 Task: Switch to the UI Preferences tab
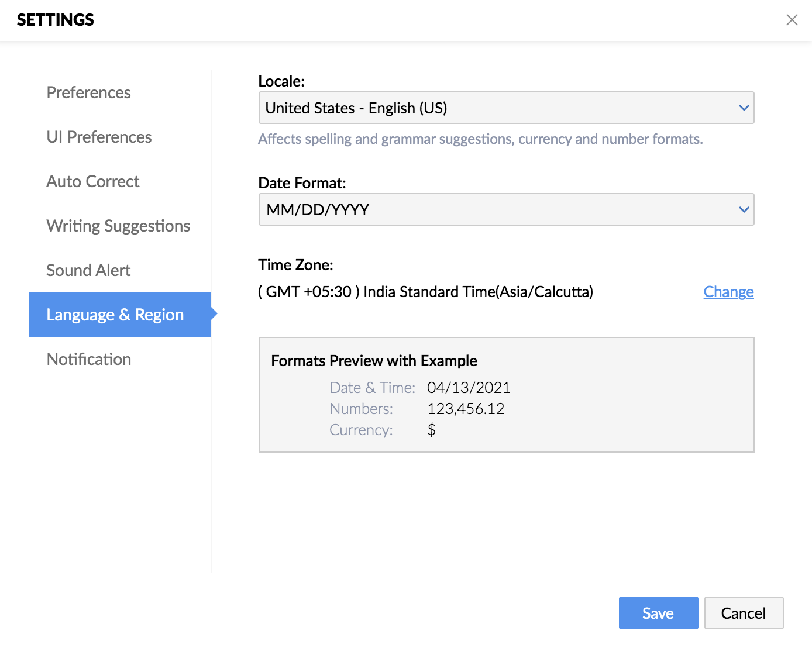[99, 137]
